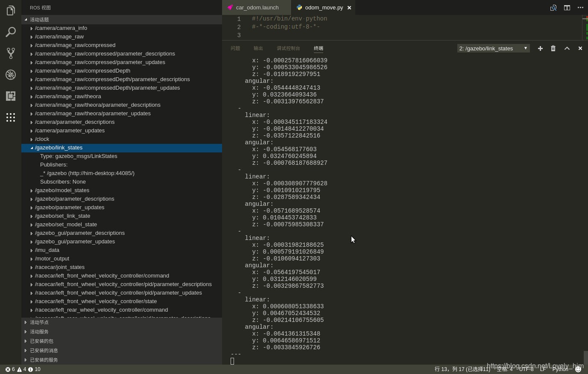Open the Debug icon in activity bar
The height and width of the screenshot is (374, 588).
pyautogui.click(x=11, y=75)
